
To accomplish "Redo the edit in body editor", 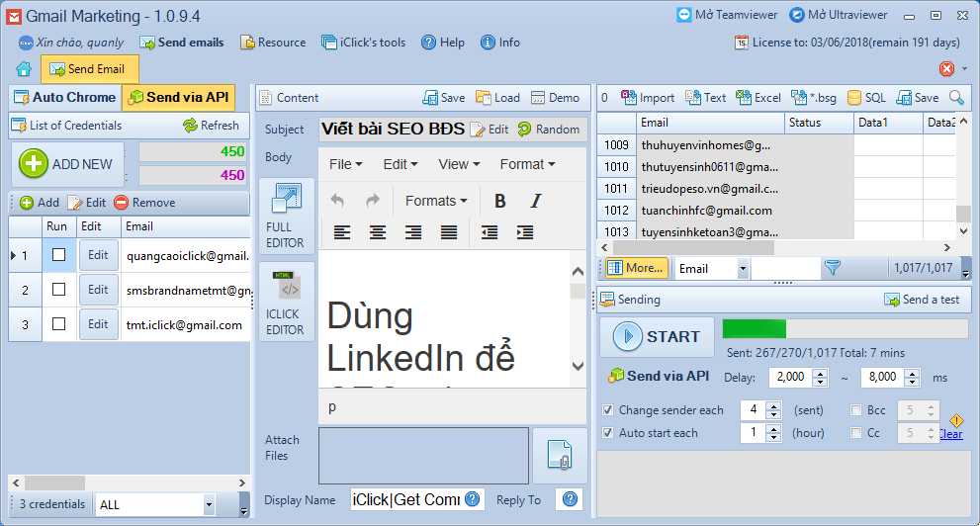I will 373,201.
